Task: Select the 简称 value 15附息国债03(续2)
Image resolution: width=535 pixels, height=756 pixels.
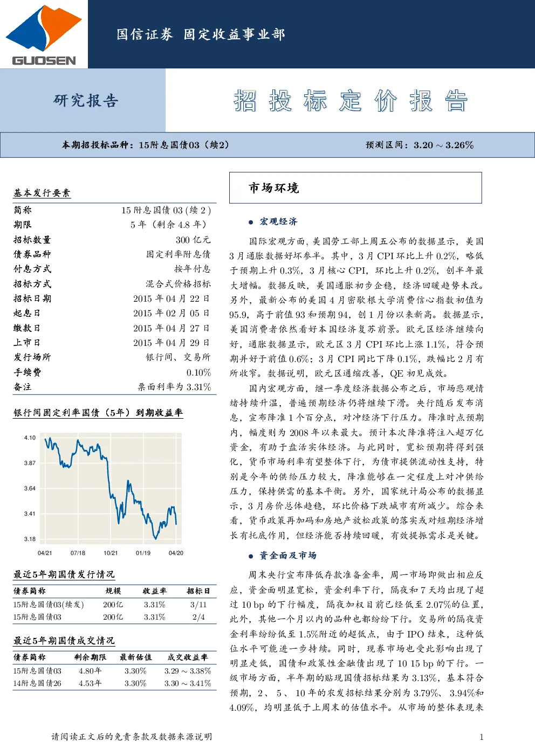Action: point(166,210)
